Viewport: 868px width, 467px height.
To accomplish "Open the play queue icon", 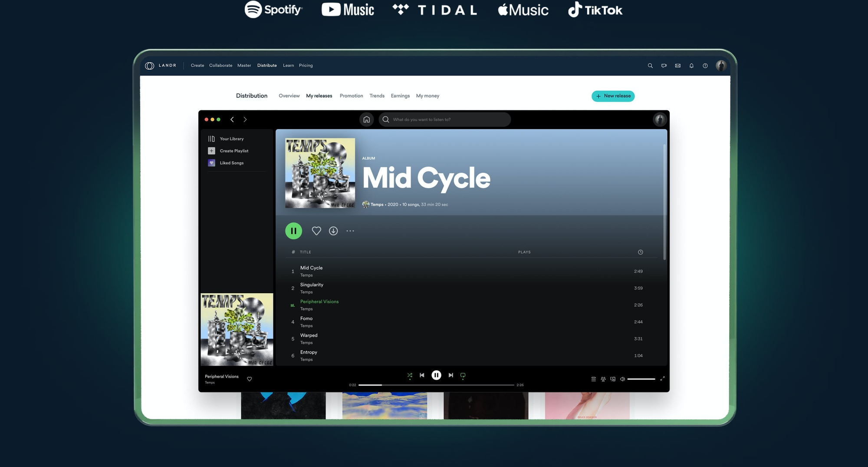I will pos(594,379).
